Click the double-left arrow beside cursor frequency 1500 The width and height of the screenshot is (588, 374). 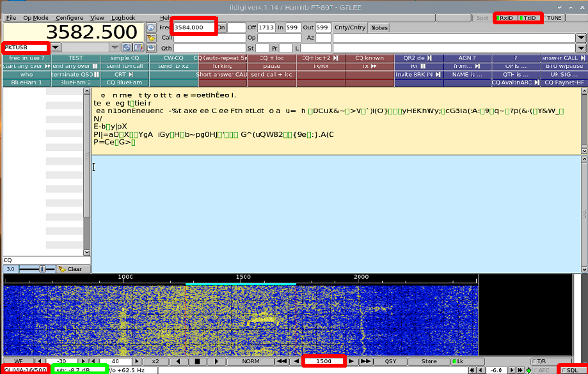click(x=281, y=361)
